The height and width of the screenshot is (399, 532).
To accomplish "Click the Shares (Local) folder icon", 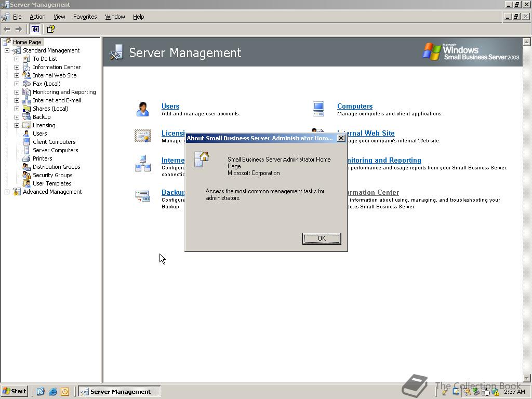I will click(x=26, y=109).
